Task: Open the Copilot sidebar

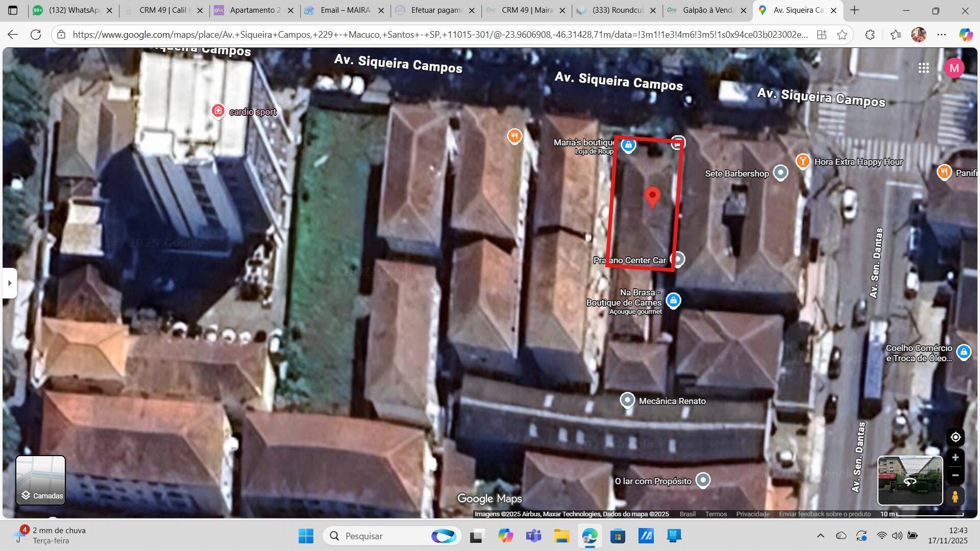Action: (x=966, y=35)
